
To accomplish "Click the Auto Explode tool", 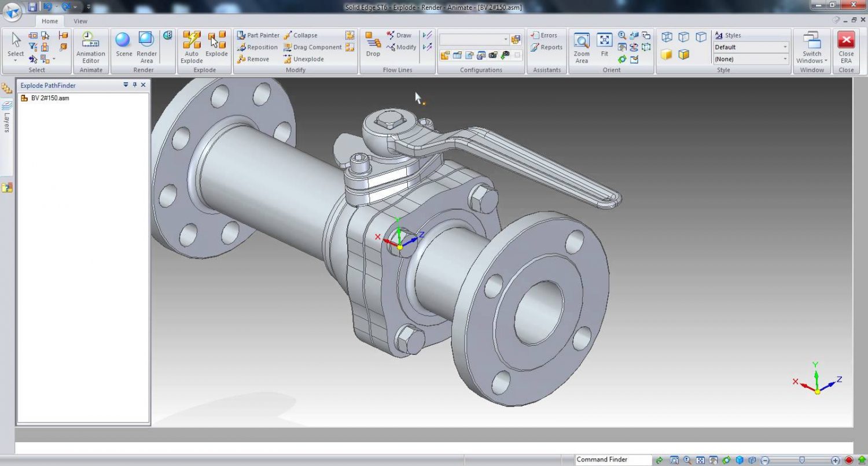I will pyautogui.click(x=192, y=47).
